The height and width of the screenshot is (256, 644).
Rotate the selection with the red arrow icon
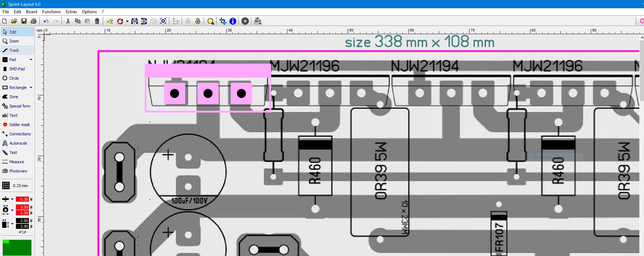[120, 21]
